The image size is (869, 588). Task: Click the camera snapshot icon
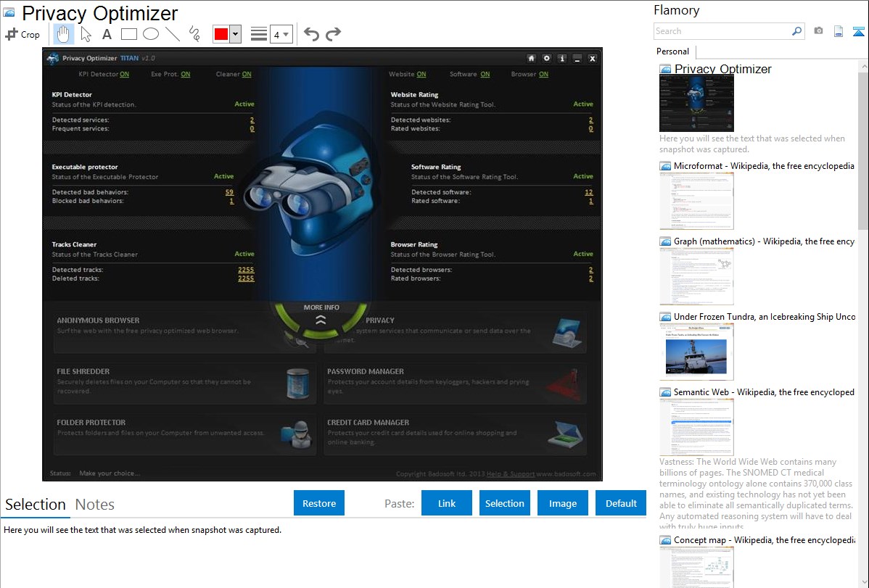coord(818,31)
